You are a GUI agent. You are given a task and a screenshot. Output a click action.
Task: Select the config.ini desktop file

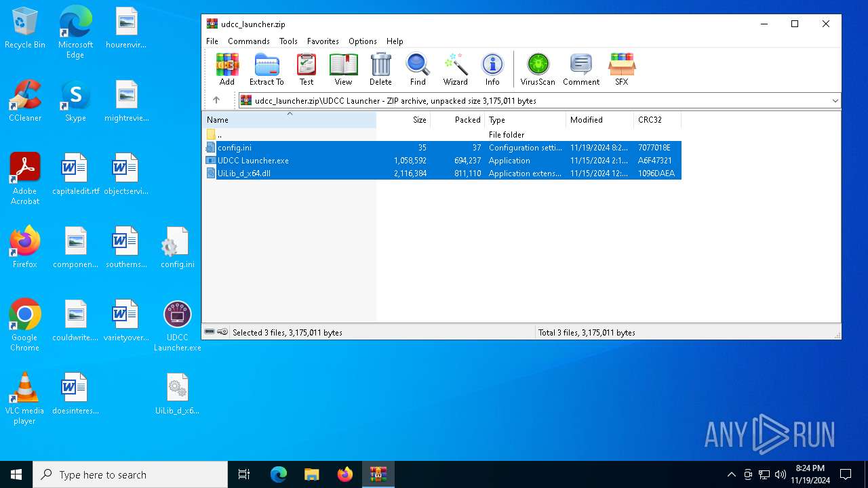177,247
